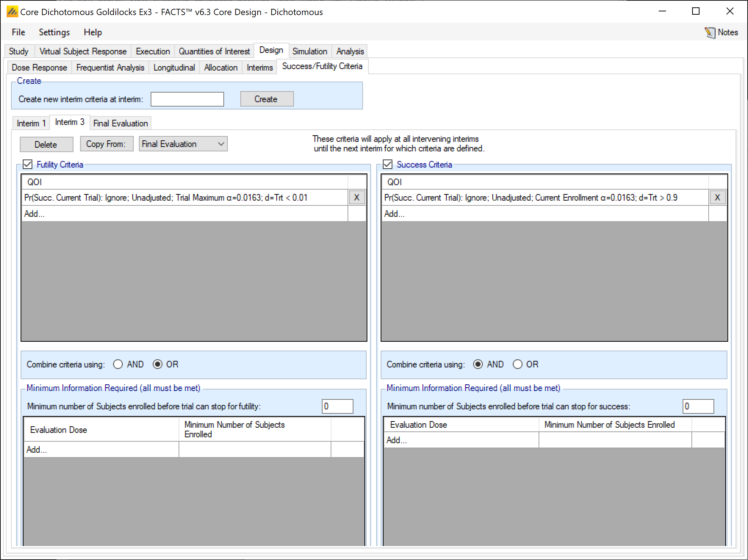Switch to Interim 1 tab
The height and width of the screenshot is (560, 748).
pos(31,123)
